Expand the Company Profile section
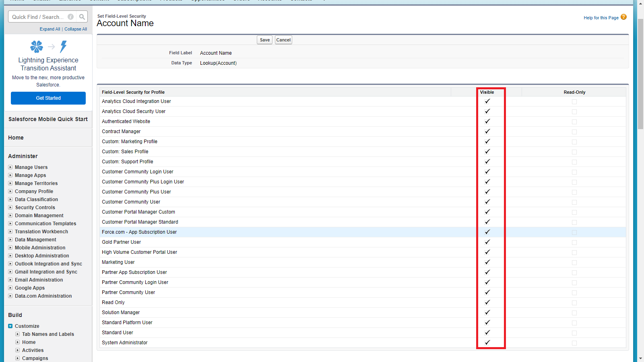 coord(10,191)
